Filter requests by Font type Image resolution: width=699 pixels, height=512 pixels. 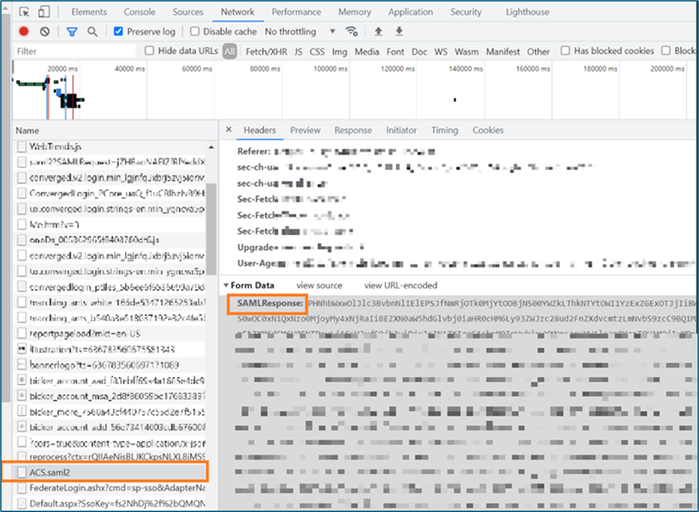[x=395, y=52]
